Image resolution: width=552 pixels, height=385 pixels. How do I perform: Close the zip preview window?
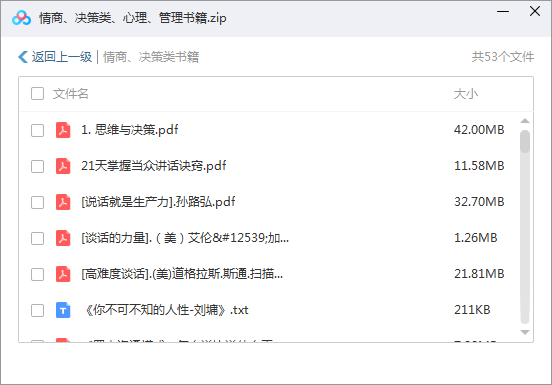(x=535, y=11)
